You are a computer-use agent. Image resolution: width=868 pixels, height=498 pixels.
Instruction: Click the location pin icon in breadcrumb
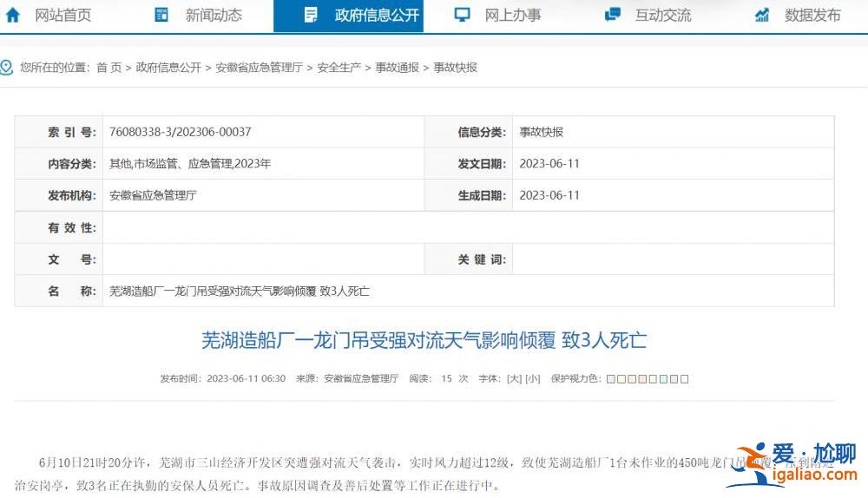tap(7, 68)
